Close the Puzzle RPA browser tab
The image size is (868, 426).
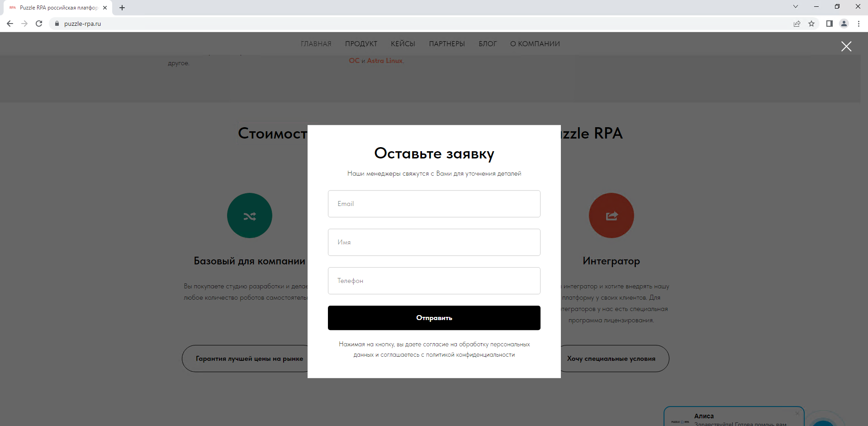click(105, 8)
